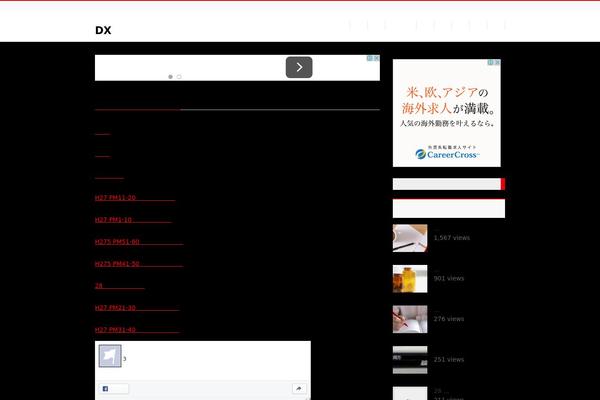600x400 pixels.
Task: Close the top banner ad with X
Action: tap(377, 58)
